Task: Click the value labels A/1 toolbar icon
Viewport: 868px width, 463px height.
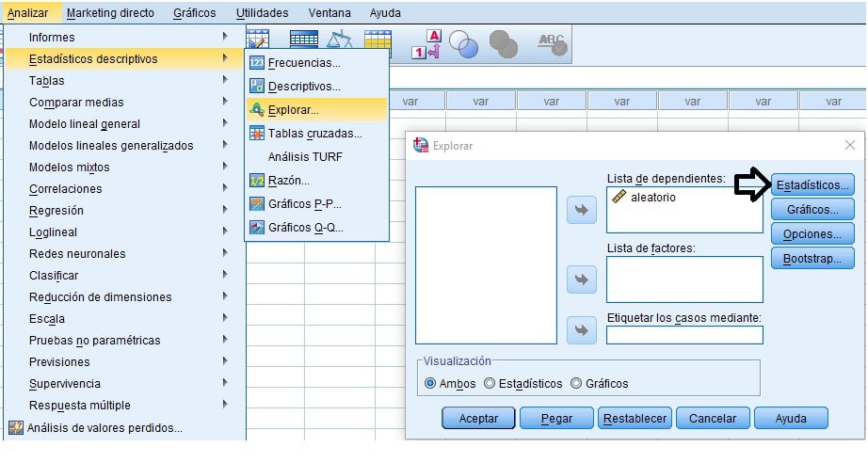Action: pos(426,44)
